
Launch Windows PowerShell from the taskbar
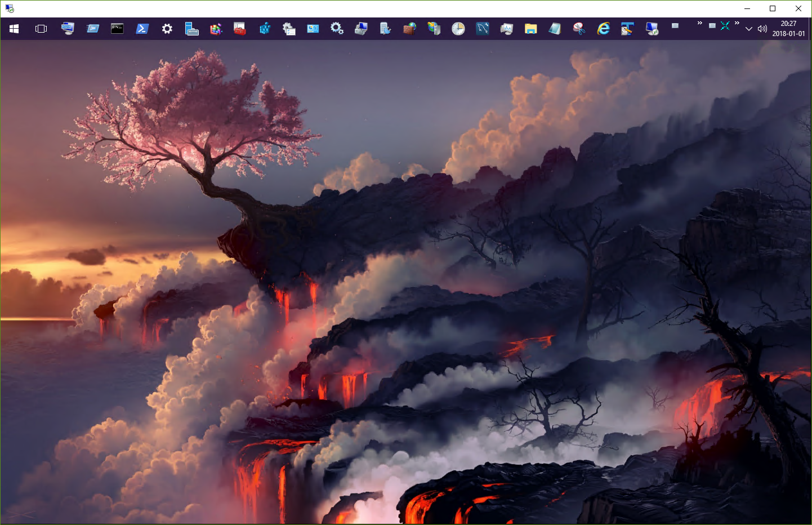142,29
